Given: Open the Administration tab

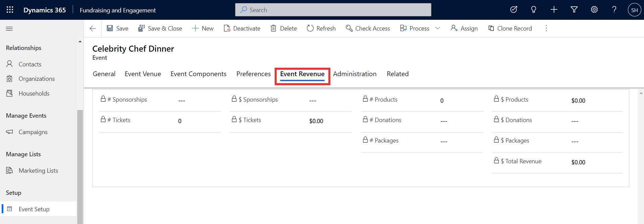Looking at the screenshot, I should pos(355,74).
